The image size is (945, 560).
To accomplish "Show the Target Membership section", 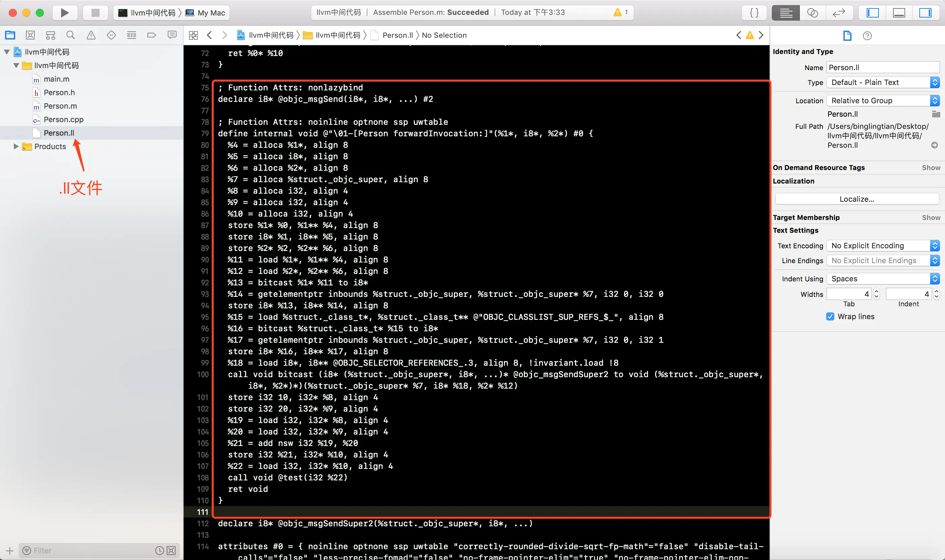I will point(930,217).
